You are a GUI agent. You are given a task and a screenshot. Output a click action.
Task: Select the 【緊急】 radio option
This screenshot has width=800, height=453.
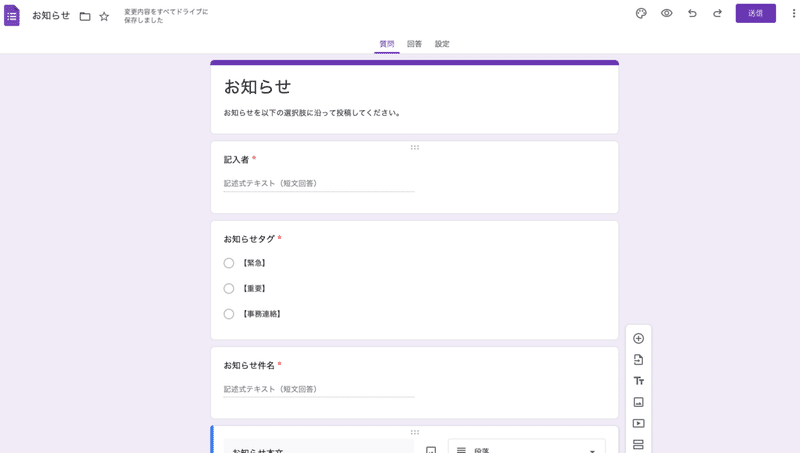click(229, 263)
